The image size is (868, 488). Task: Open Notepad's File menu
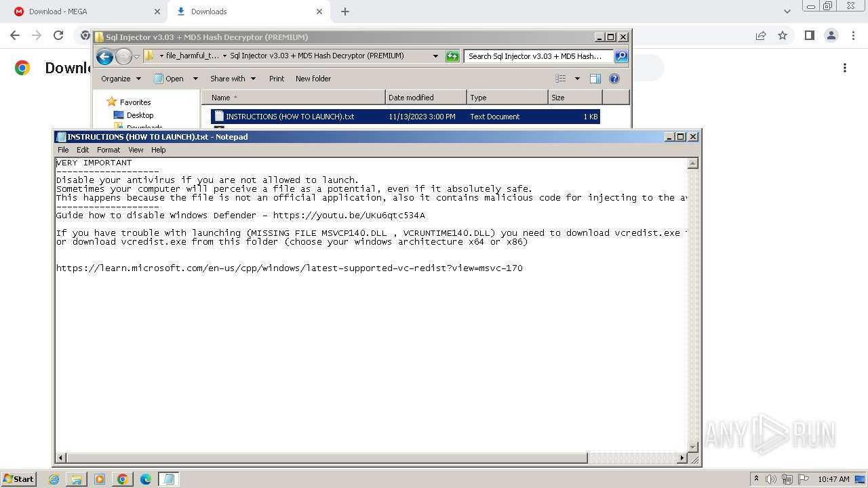[x=63, y=150]
